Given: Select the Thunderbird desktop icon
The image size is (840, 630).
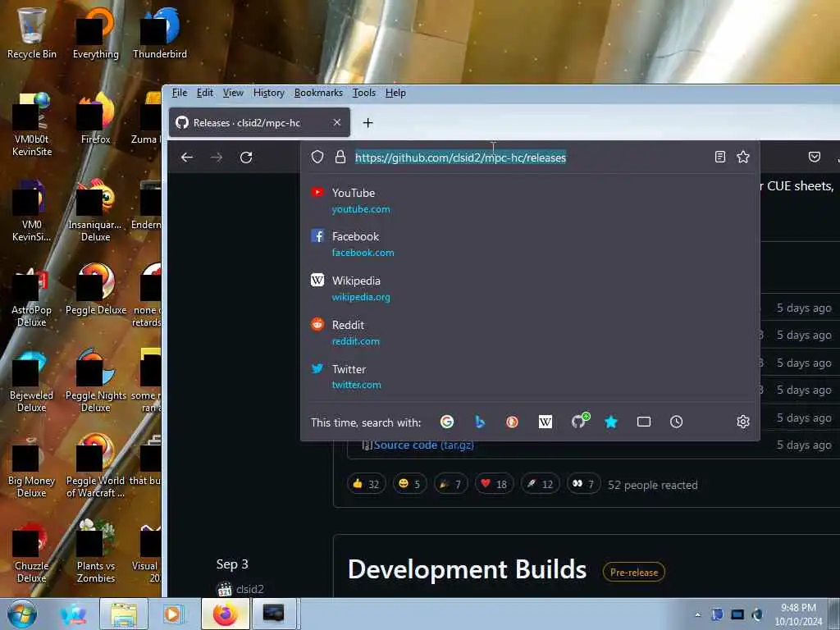Looking at the screenshot, I should click(x=160, y=33).
